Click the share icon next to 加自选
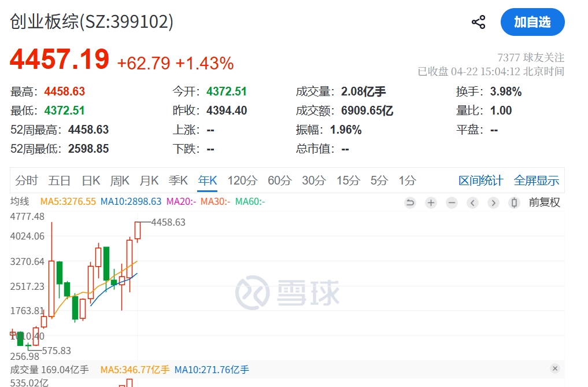This screenshot has width=588, height=387. (x=478, y=21)
